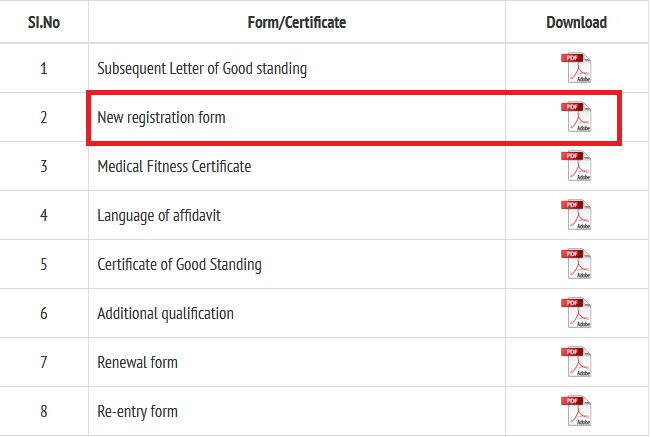Click the 'Sl.No' column header
This screenshot has width=651, height=437.
point(44,22)
